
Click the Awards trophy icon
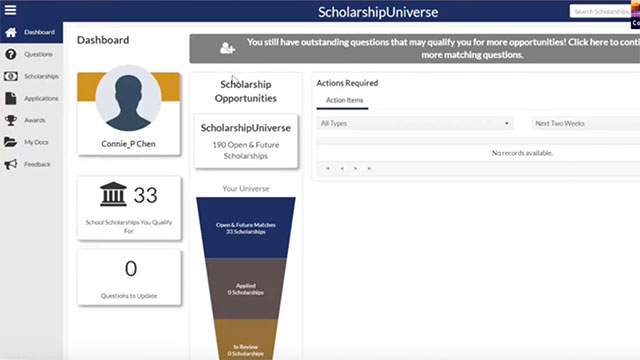(11, 120)
